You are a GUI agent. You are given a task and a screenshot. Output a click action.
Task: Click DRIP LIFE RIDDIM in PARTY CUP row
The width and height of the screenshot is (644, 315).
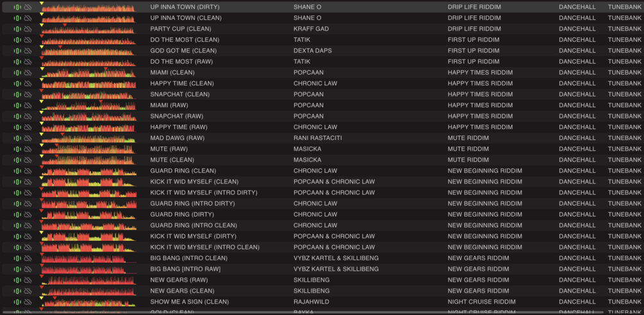tap(474, 29)
